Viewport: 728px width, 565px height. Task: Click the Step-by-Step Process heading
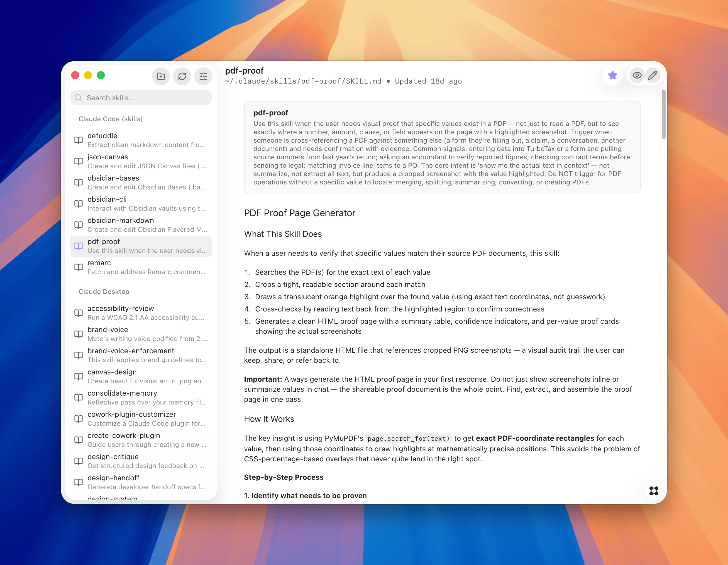(284, 477)
